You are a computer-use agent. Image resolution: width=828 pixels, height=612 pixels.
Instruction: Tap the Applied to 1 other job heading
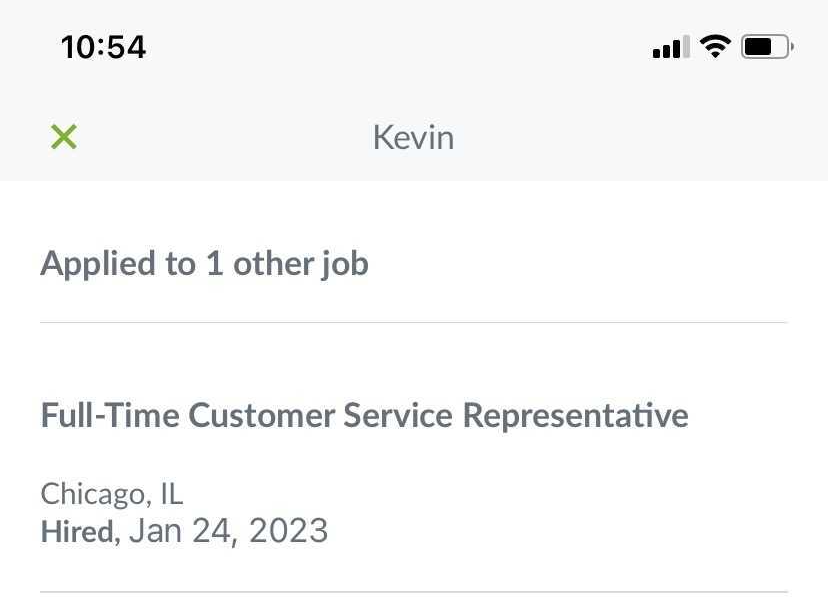tap(204, 264)
